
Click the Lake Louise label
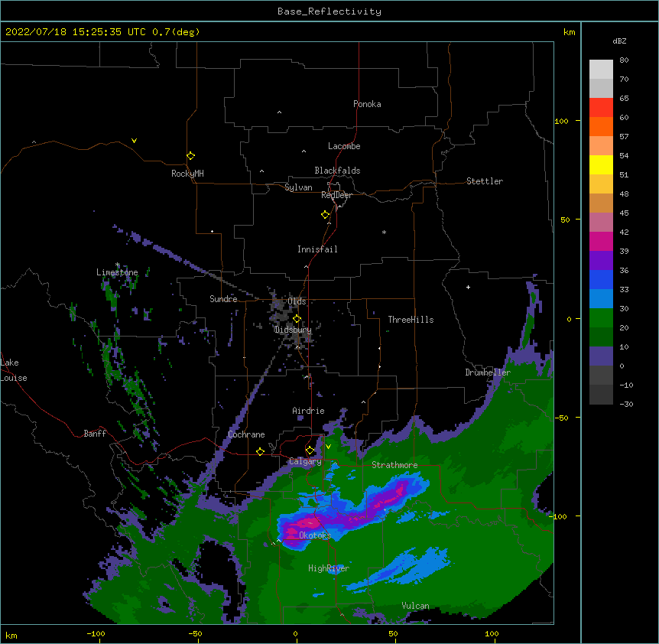coord(14,370)
